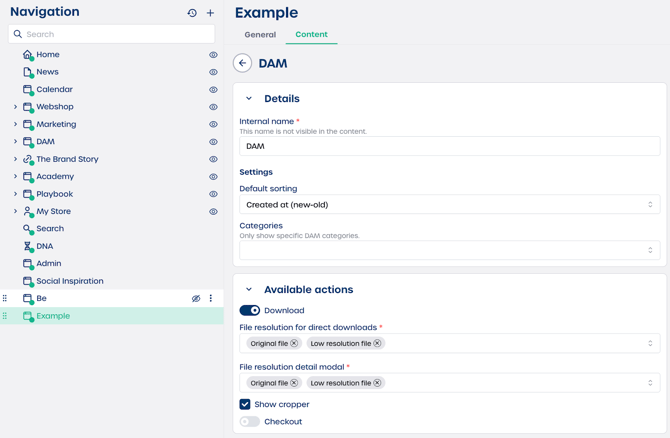Select the Content tab
670x438 pixels.
311,35
